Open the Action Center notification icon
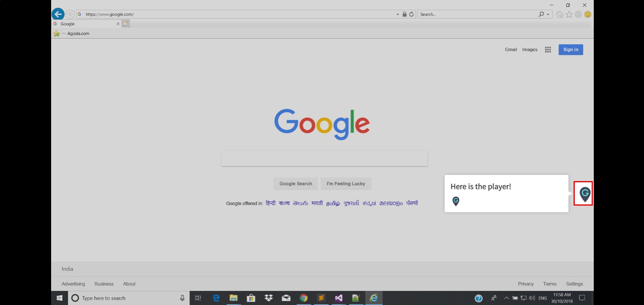 pos(582,298)
